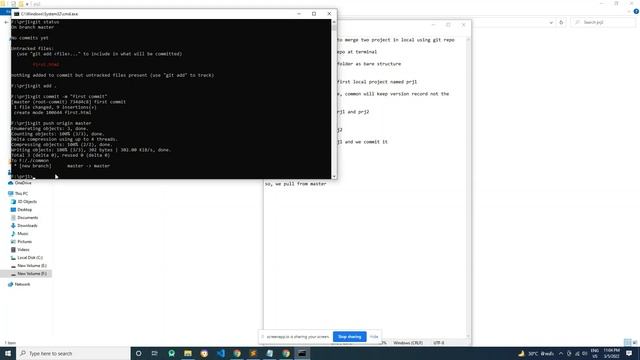
Task: Close the cmd.exe window
Action: click(x=329, y=13)
